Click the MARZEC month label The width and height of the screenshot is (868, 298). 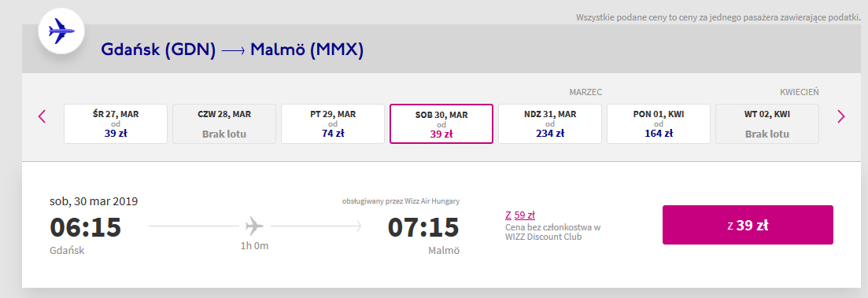click(585, 92)
